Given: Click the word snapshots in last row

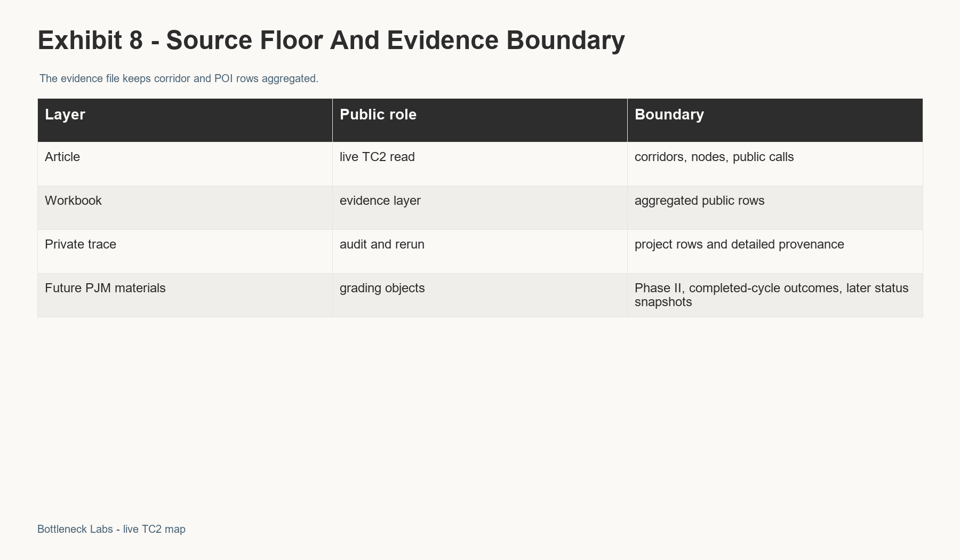Looking at the screenshot, I should click(663, 302).
